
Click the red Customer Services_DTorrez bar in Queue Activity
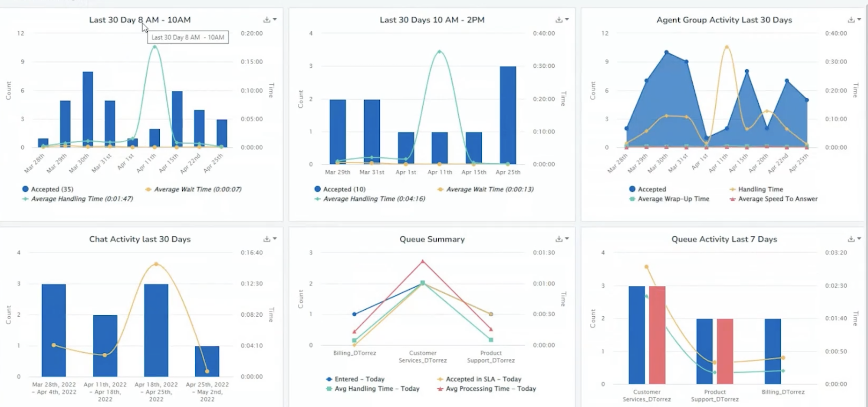pyautogui.click(x=657, y=335)
